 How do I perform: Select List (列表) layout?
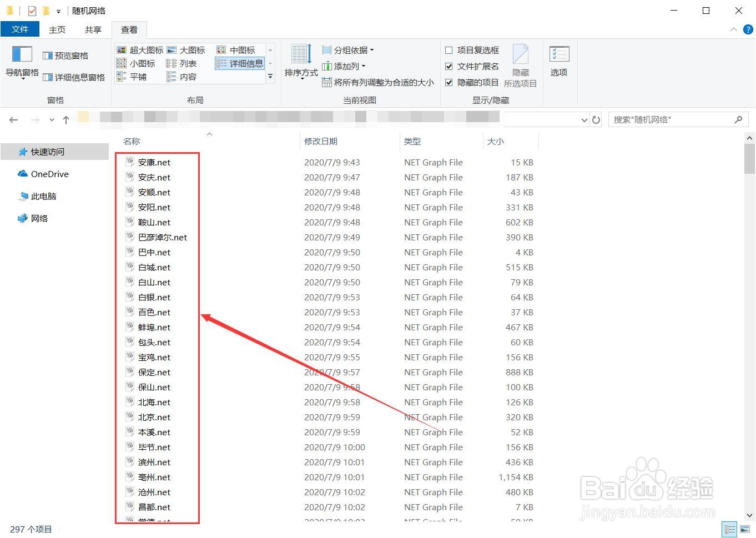point(182,63)
